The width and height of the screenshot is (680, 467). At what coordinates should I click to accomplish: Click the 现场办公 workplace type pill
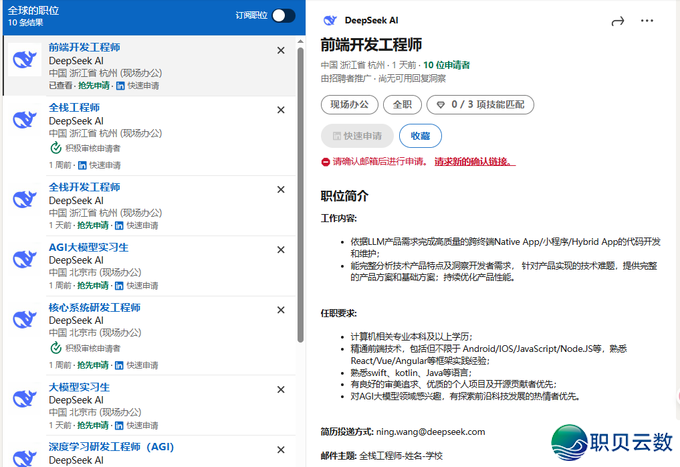(x=350, y=105)
